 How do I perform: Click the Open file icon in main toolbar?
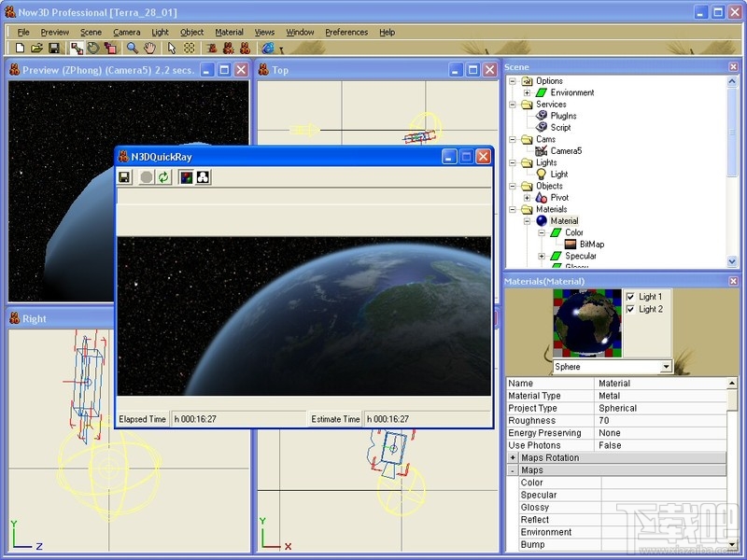pyautogui.click(x=36, y=48)
